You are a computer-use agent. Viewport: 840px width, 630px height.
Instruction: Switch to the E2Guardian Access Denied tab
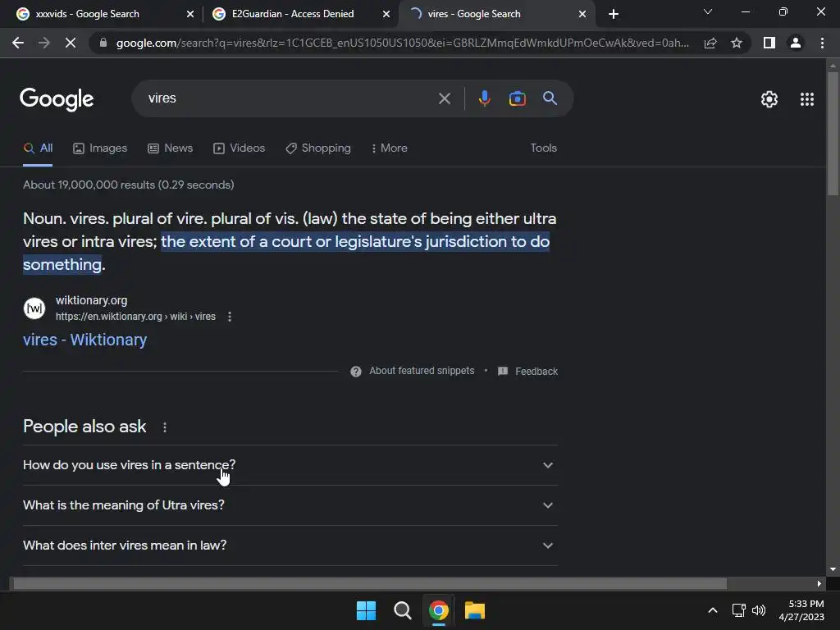pyautogui.click(x=300, y=14)
